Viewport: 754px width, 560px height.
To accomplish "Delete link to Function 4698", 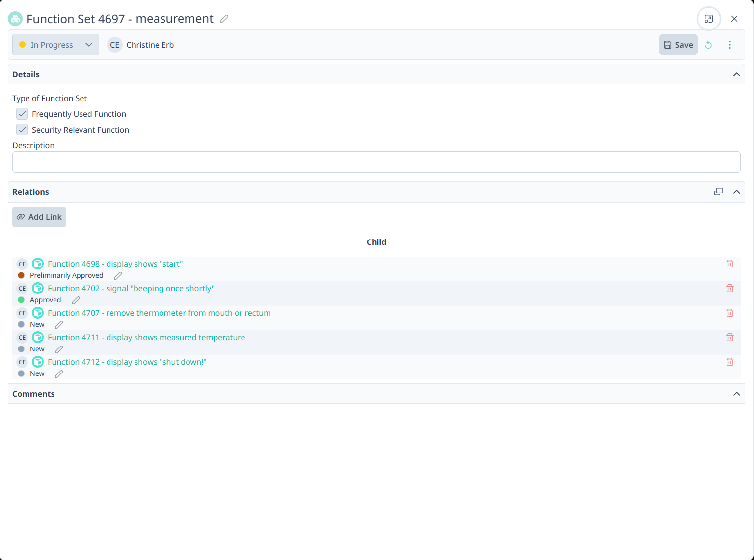I will (730, 264).
